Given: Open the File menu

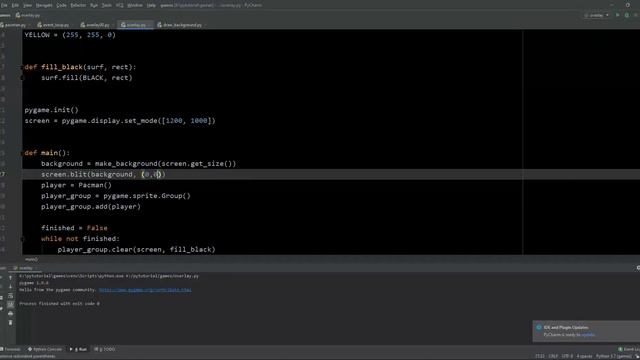Looking at the screenshot, I should pyautogui.click(x=4, y=5).
